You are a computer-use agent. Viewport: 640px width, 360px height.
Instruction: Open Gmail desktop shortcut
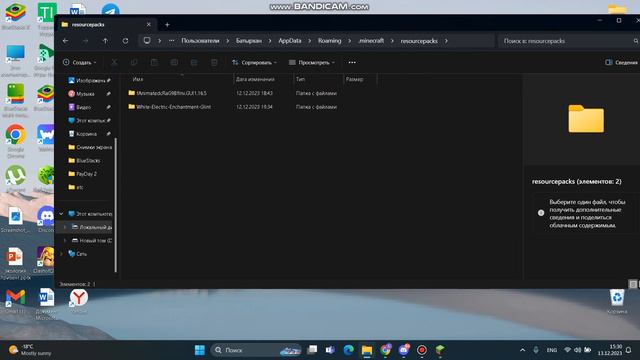pos(16,301)
